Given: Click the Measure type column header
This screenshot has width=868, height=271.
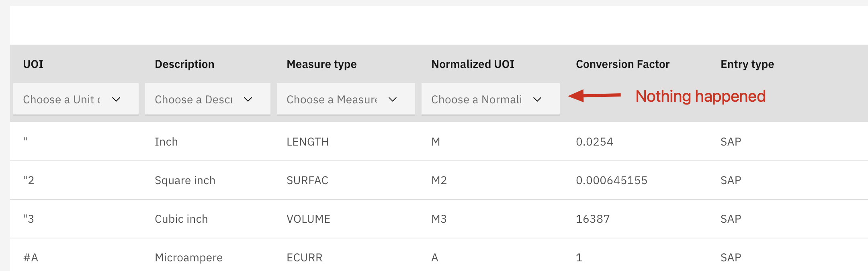Looking at the screenshot, I should (x=321, y=64).
